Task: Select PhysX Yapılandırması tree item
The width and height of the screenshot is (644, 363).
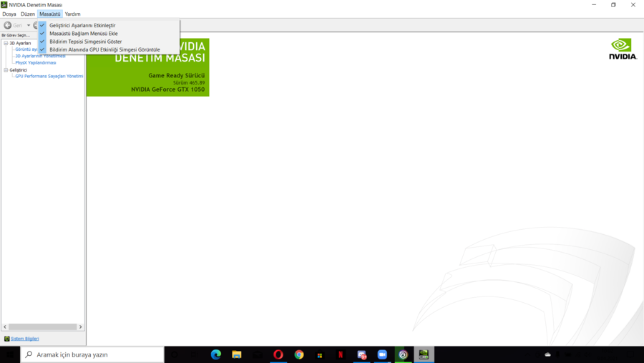Action: 36,63
